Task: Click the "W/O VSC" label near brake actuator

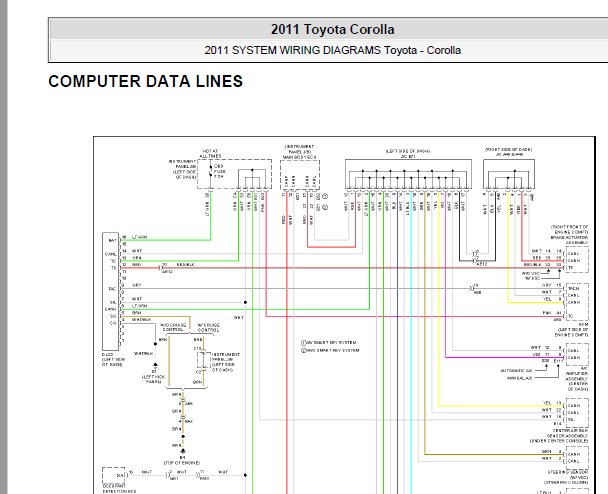Action: tap(530, 273)
